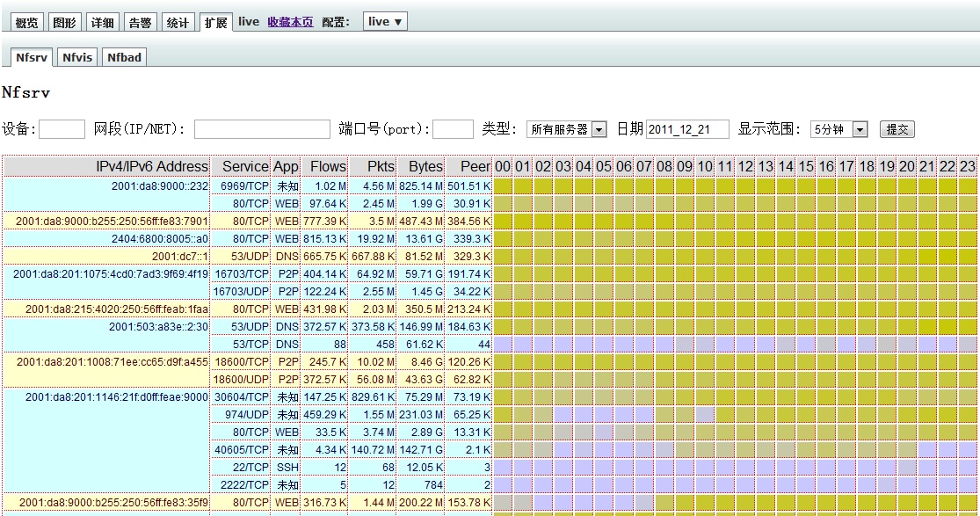Click the 16703/TCP service cell
Screen dimensions: 980x516
[241, 274]
